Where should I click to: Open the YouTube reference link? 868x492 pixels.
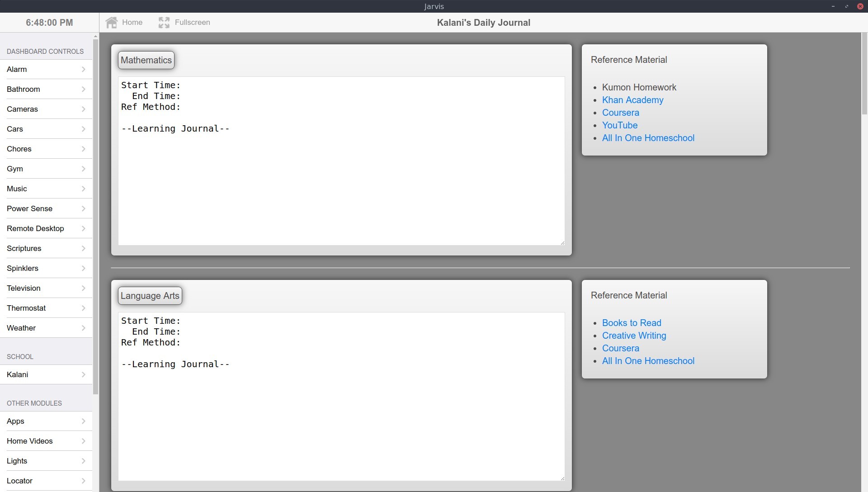619,125
